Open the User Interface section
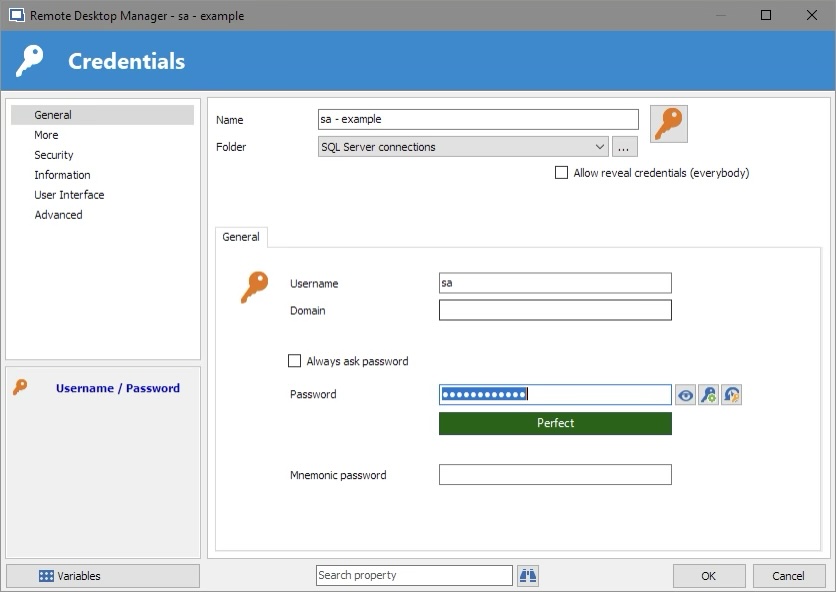836x592 pixels. pos(69,195)
